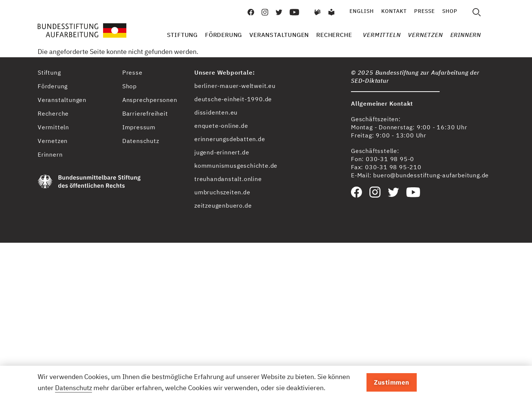
Task: Open KONTAKT in top bar
Action: [x=394, y=11]
